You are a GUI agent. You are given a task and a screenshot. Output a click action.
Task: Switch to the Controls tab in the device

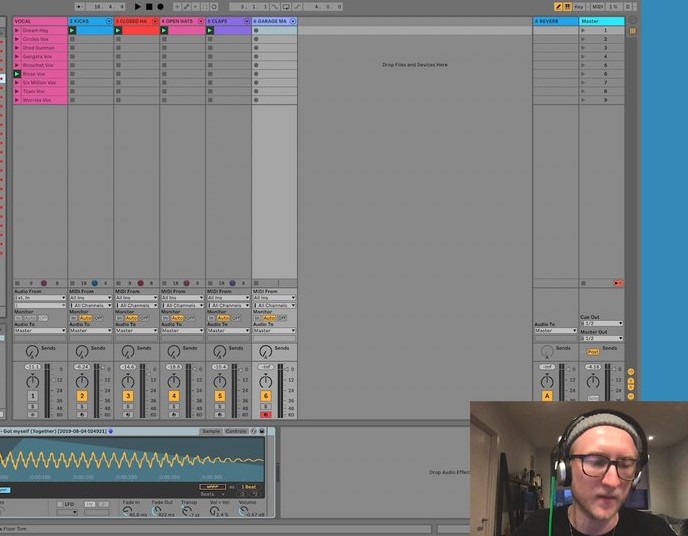pyautogui.click(x=235, y=431)
